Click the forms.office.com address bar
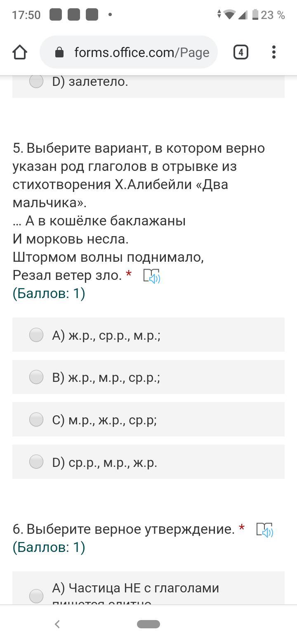Viewport: 297px width, 644px height. coord(141,52)
